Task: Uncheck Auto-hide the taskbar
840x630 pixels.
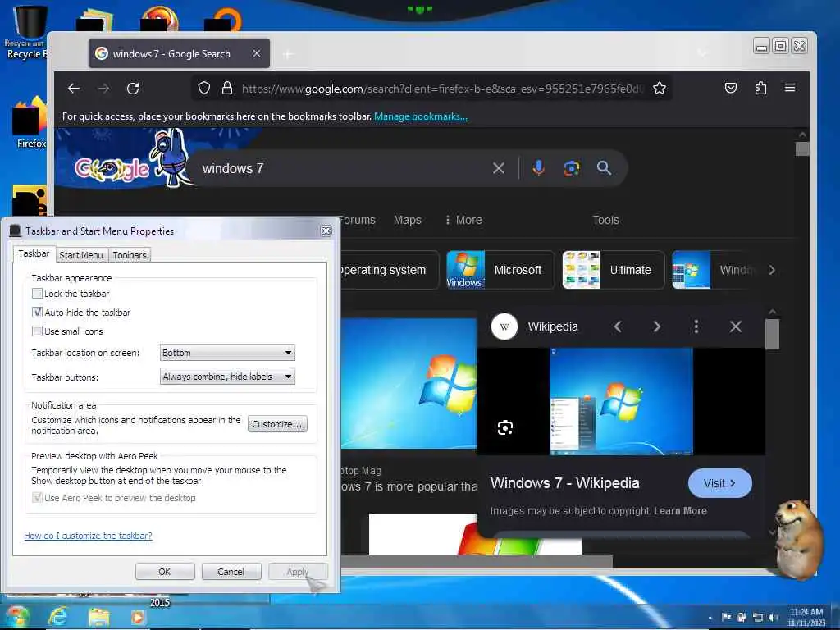Action: [x=37, y=313]
